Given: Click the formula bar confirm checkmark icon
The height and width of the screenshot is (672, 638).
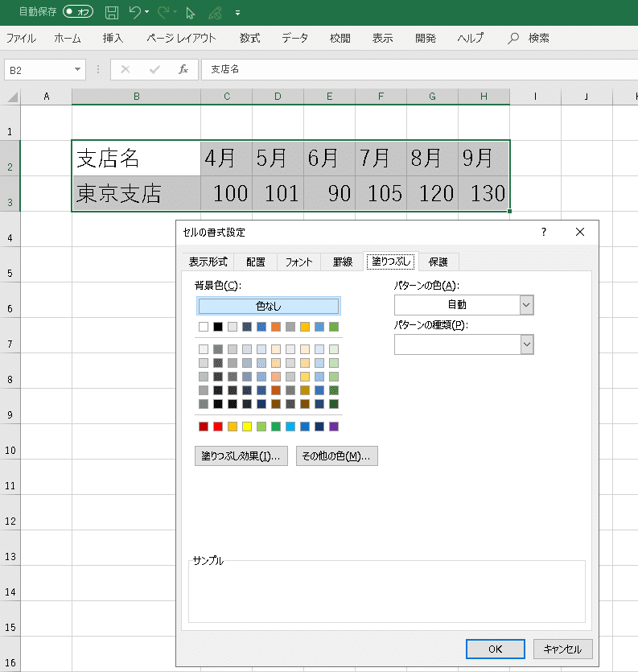Looking at the screenshot, I should click(154, 69).
